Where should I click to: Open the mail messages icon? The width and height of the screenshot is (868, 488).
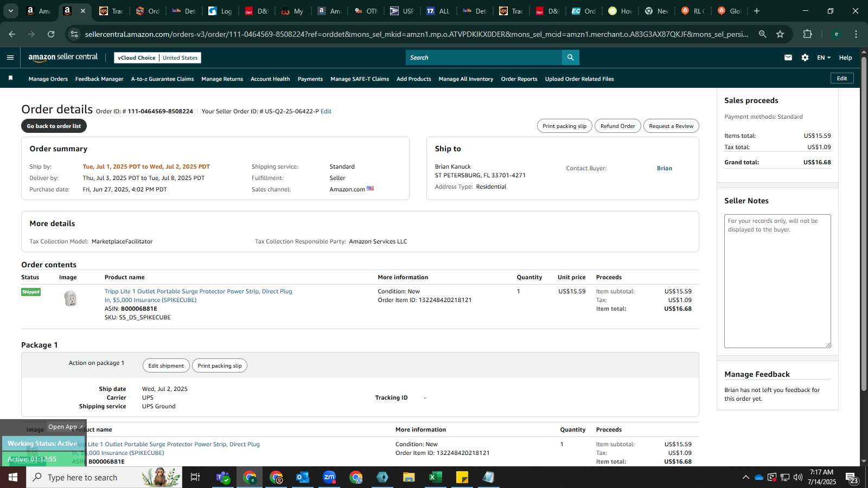(788, 57)
